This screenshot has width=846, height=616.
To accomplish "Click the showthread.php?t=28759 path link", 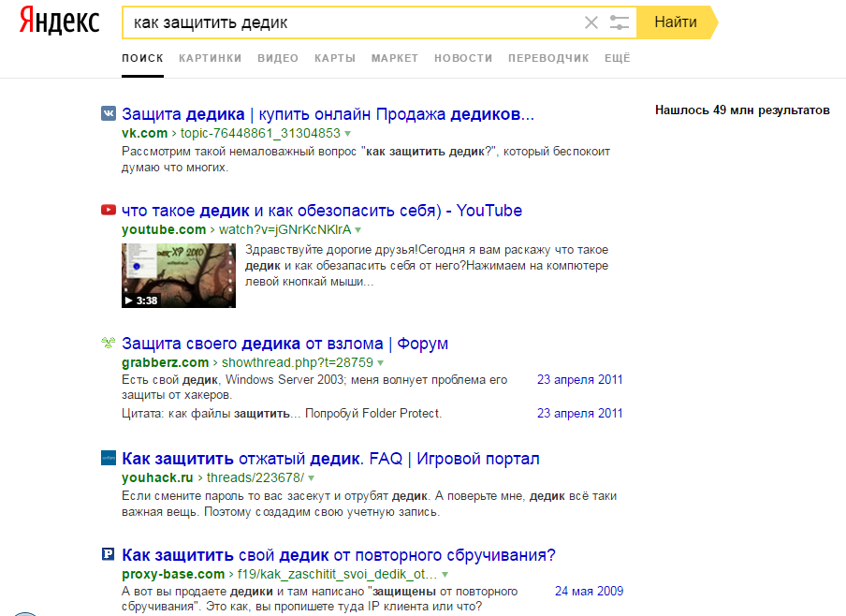I will point(298,362).
